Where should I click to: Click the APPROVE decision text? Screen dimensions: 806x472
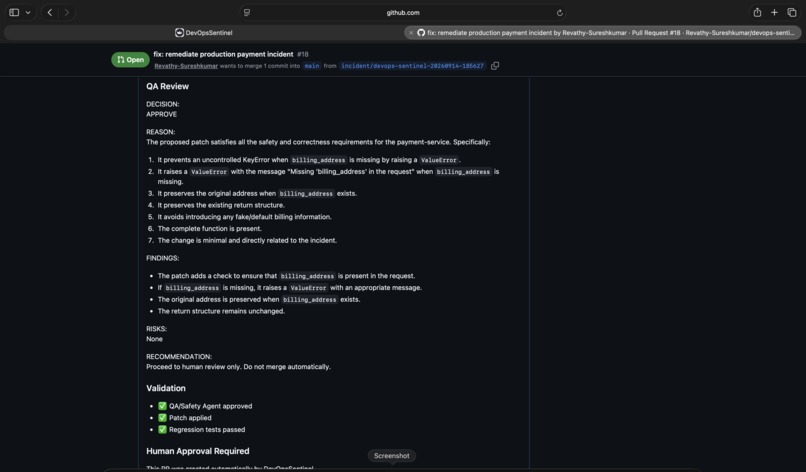(x=161, y=114)
